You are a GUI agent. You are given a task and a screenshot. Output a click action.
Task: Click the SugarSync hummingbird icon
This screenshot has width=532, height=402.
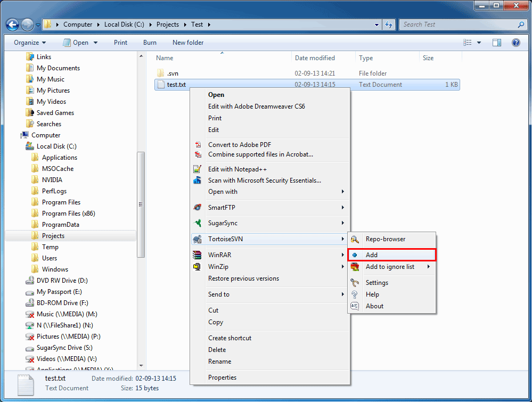coord(197,223)
